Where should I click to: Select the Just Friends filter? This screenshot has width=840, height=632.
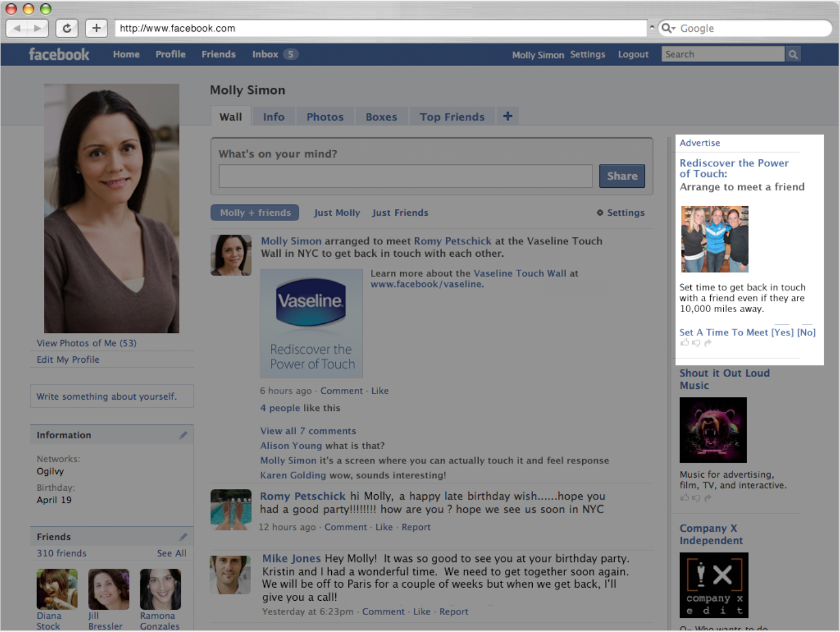400,212
